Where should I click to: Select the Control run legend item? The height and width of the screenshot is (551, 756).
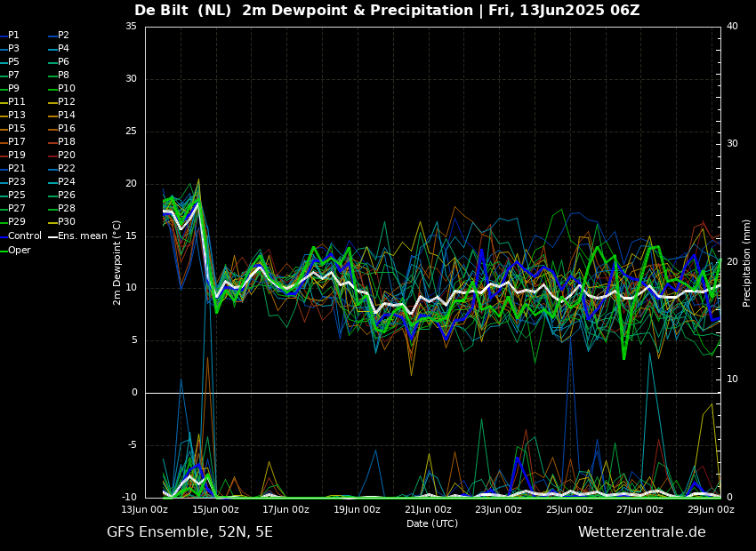[x=24, y=236]
